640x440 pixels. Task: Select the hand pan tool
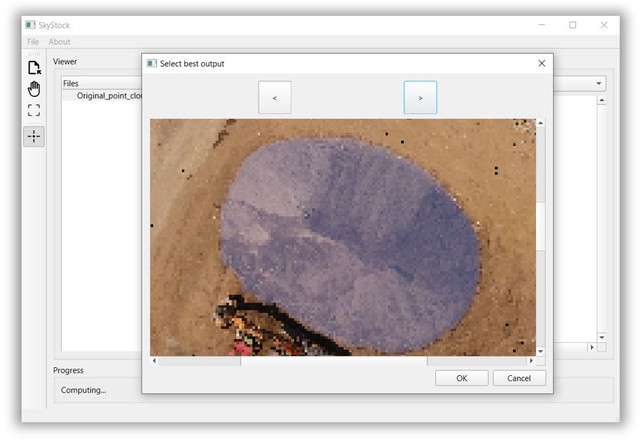34,89
